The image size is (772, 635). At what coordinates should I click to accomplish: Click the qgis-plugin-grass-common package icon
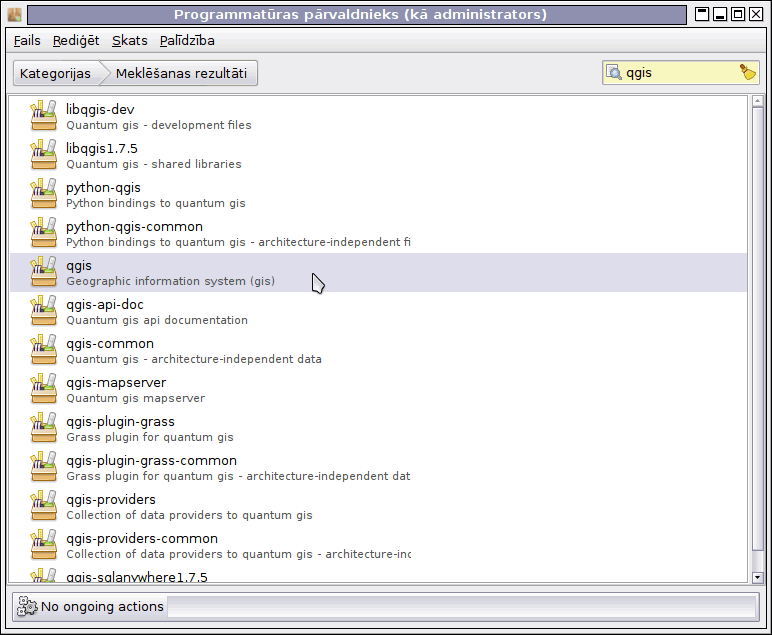click(x=43, y=467)
